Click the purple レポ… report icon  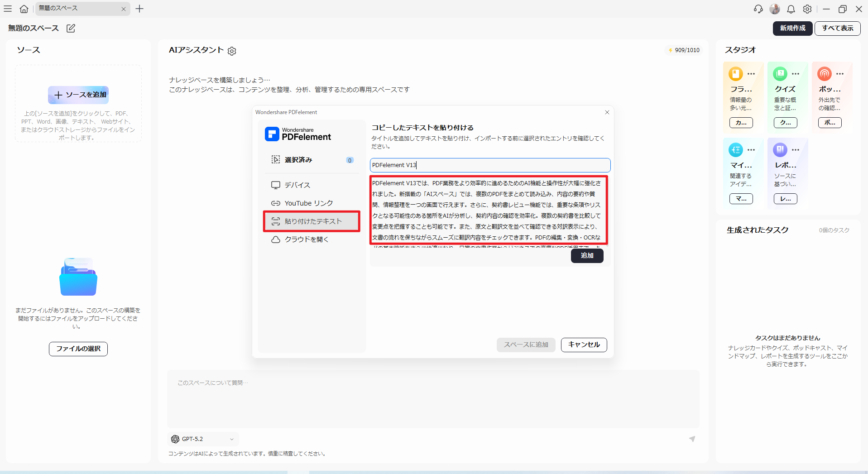click(x=780, y=150)
